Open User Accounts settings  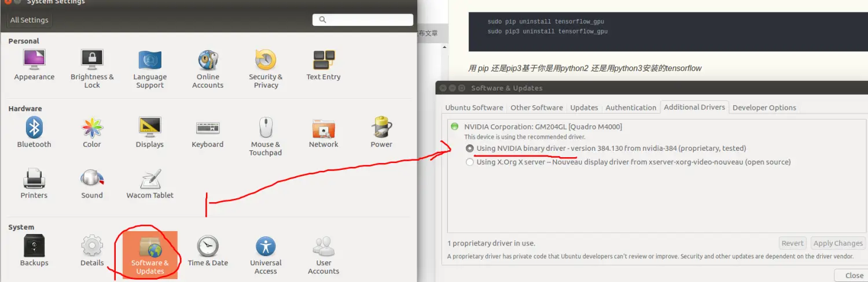tap(323, 254)
